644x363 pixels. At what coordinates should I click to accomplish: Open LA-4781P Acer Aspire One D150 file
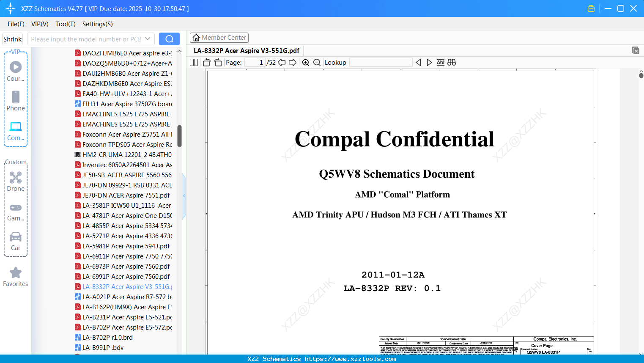[x=123, y=216]
